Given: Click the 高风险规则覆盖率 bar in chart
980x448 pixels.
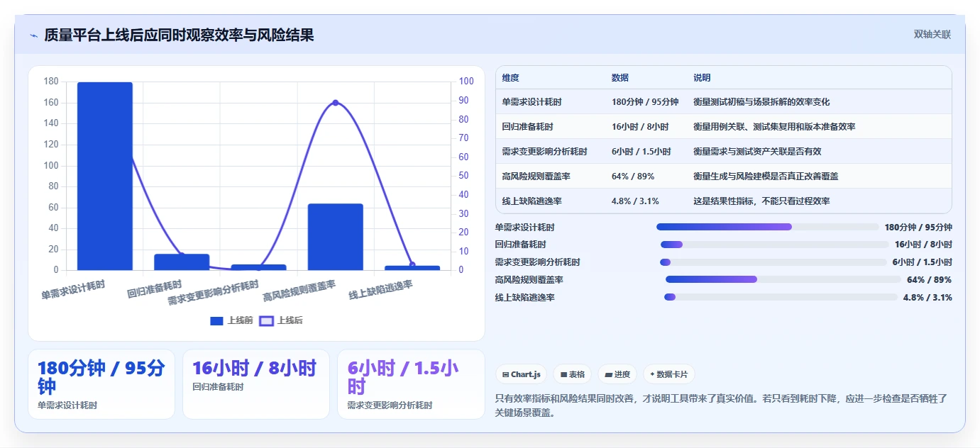Looking at the screenshot, I should click(x=335, y=237).
